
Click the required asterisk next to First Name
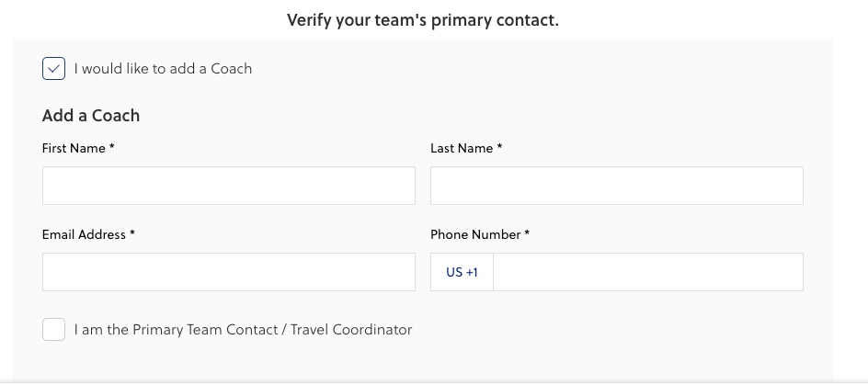(x=112, y=147)
